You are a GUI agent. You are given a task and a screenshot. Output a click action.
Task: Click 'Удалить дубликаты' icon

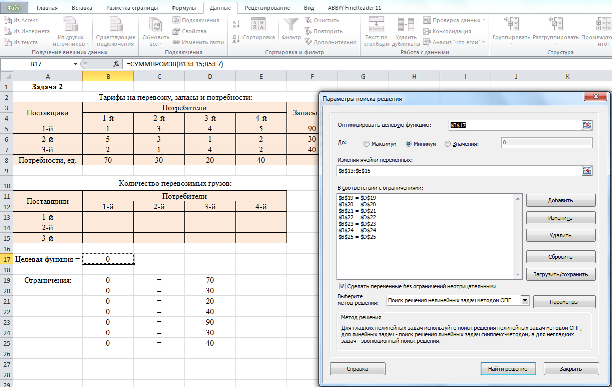(x=406, y=31)
